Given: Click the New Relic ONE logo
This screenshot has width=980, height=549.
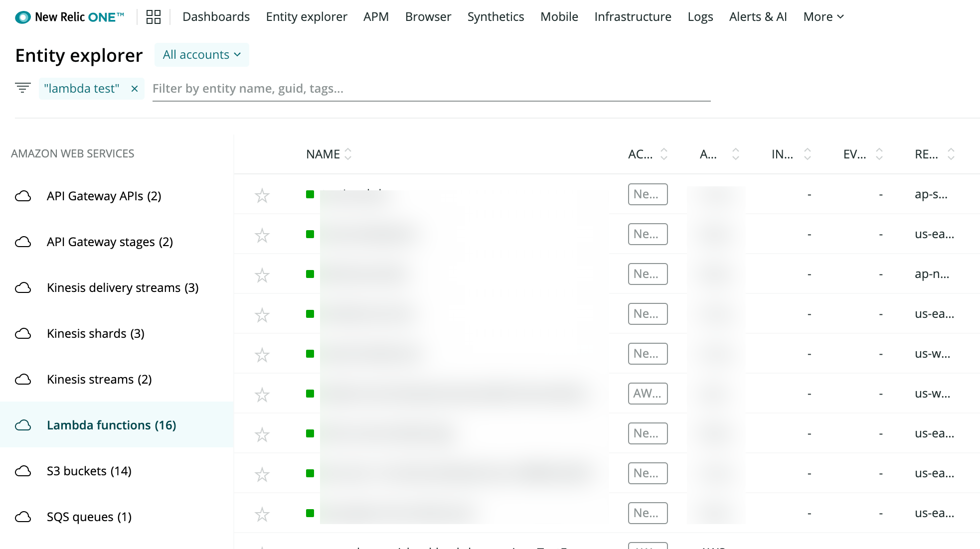Looking at the screenshot, I should click(x=70, y=17).
